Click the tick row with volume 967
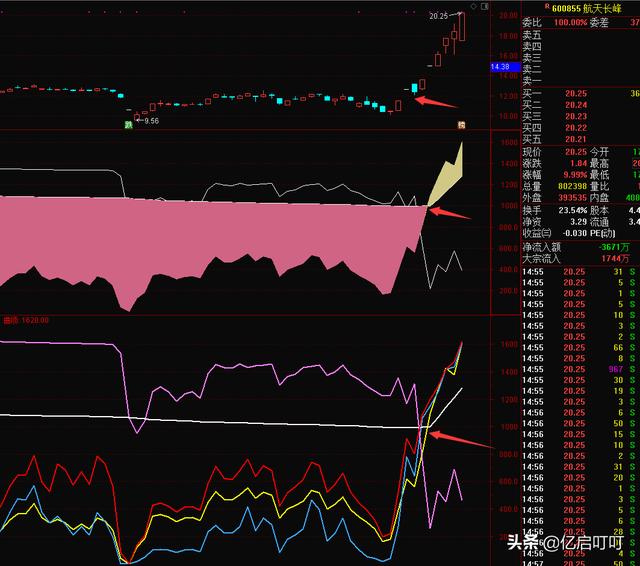 click(581, 369)
